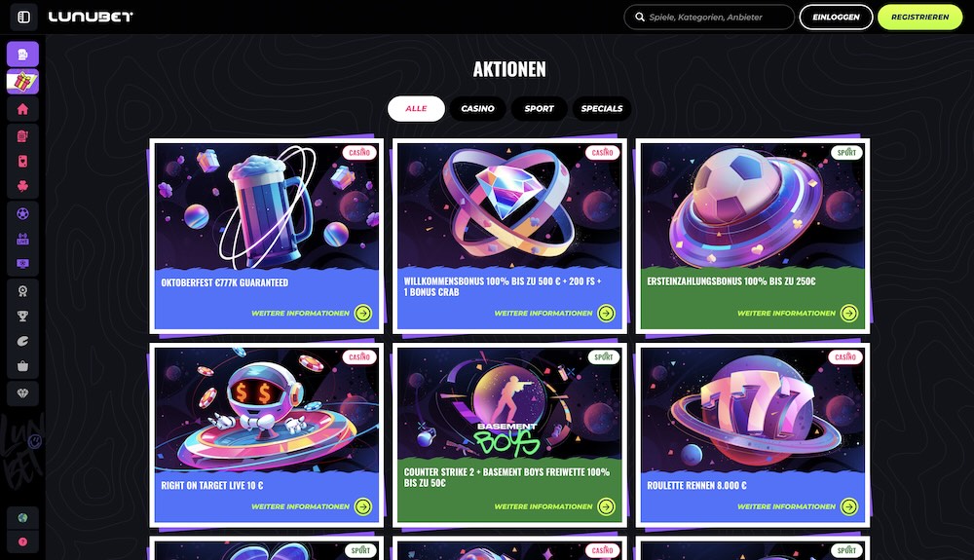Switch to the CASINO filter tab

[477, 109]
